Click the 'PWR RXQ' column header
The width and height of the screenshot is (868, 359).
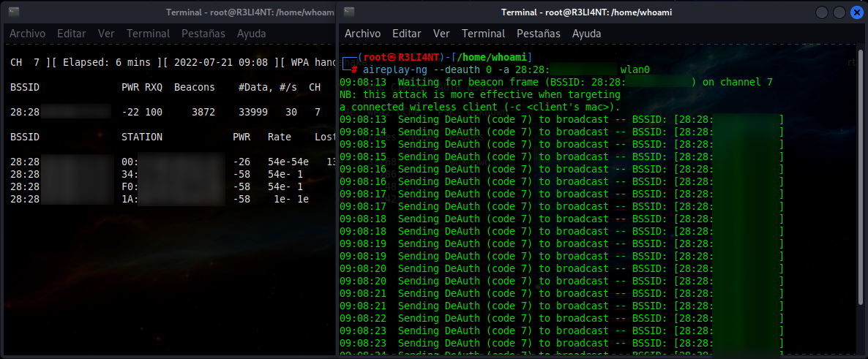point(142,88)
